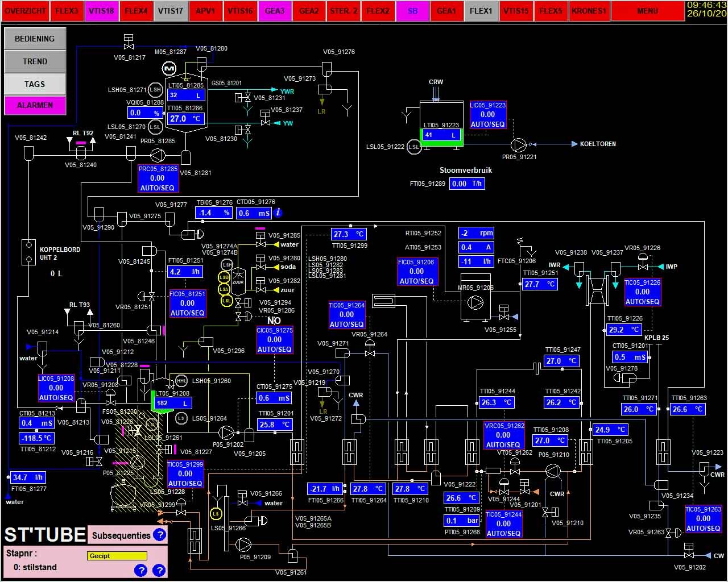This screenshot has width=728, height=582.
Task: Click the PR05_91221 pump to KOELTOREN
Action: click(x=518, y=144)
